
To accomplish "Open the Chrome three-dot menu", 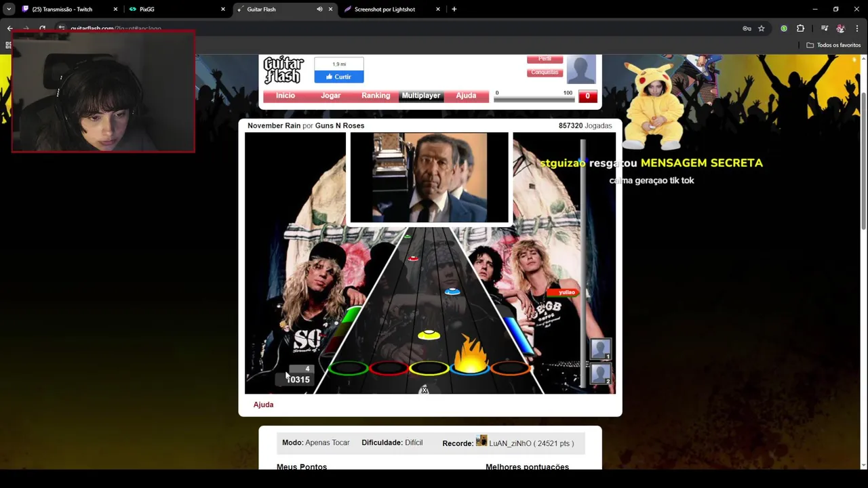I will [x=858, y=28].
